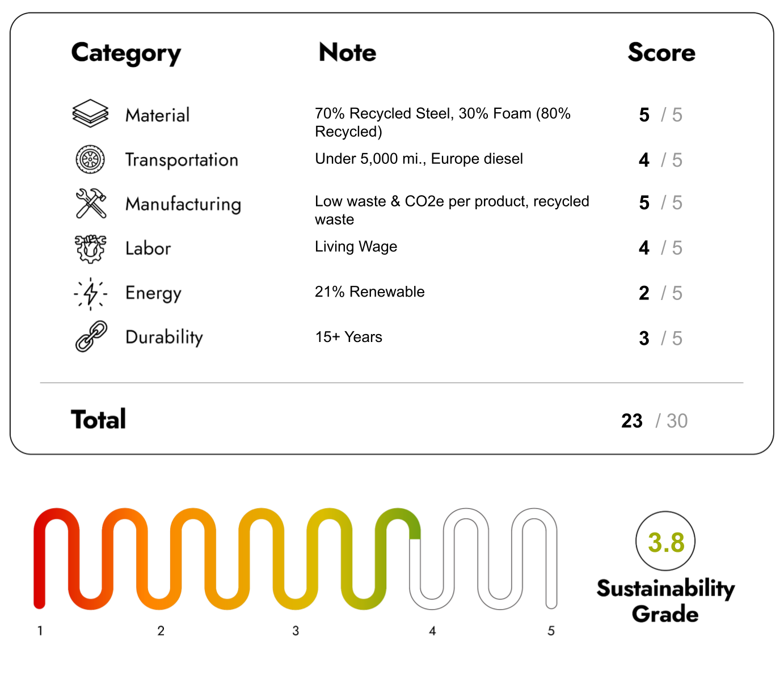Click the green end of grade gauge
Viewport: 784px width, 680px height.
point(414,527)
